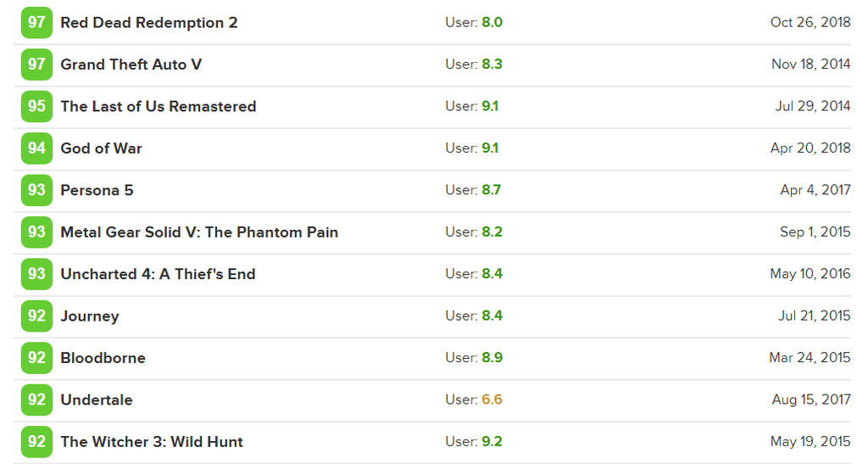868x464 pixels.
Task: Open Uncharted 4: A Thief's End link
Action: (158, 274)
